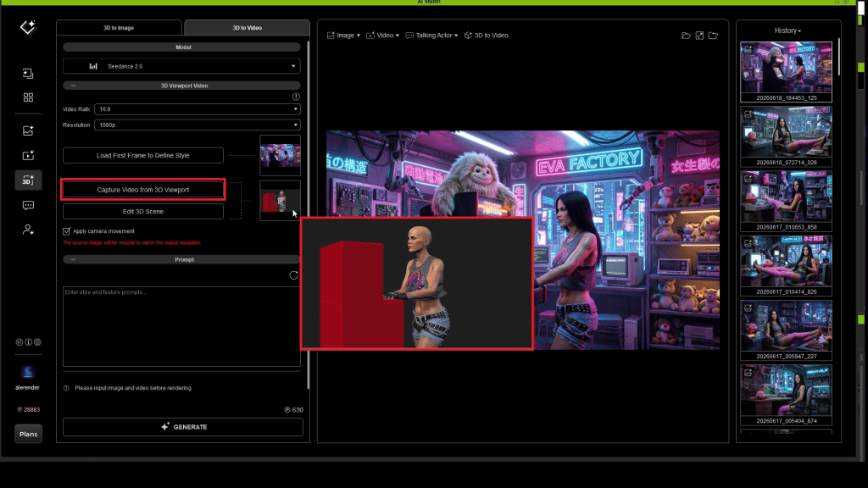Click Load First Frame to Define Style
Screen dimensions: 868x488
(x=142, y=156)
